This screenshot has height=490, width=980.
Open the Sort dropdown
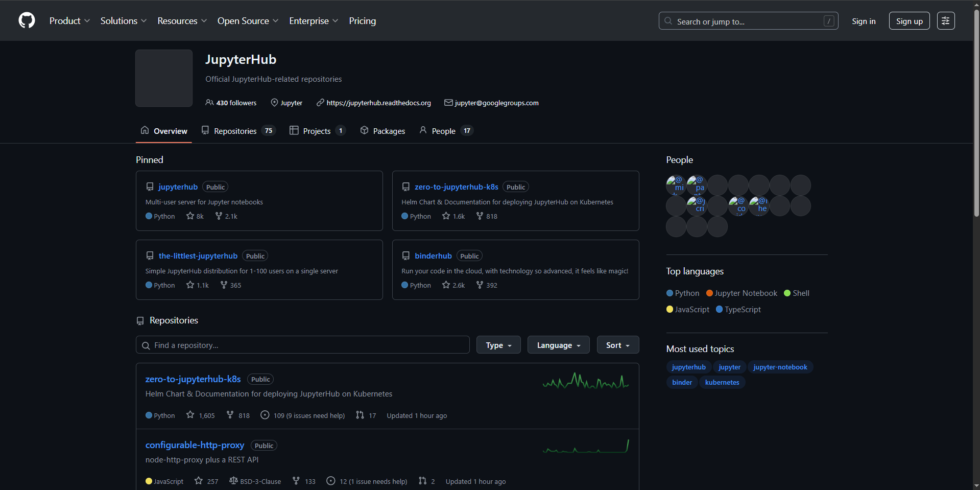tap(618, 345)
